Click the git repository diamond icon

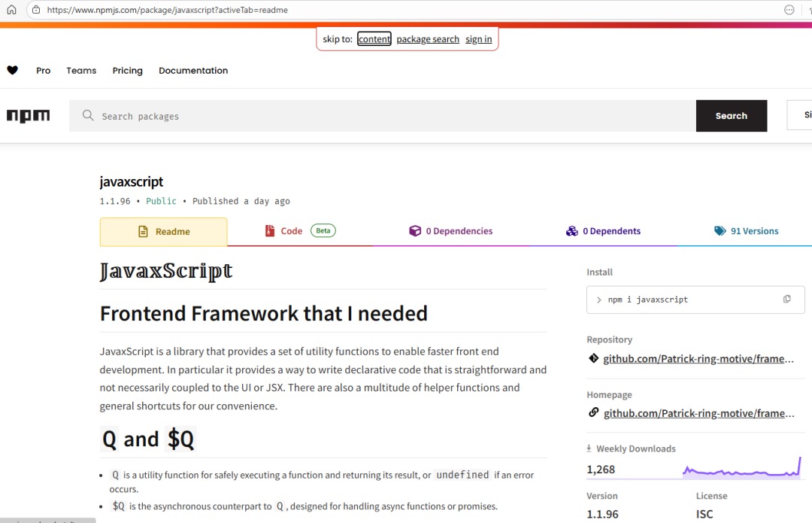pos(593,358)
